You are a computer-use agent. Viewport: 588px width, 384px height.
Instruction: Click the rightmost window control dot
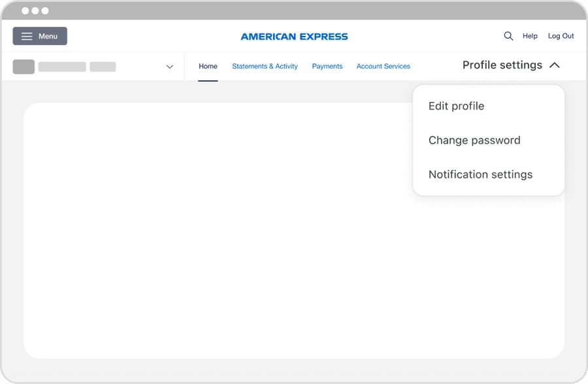(x=44, y=11)
